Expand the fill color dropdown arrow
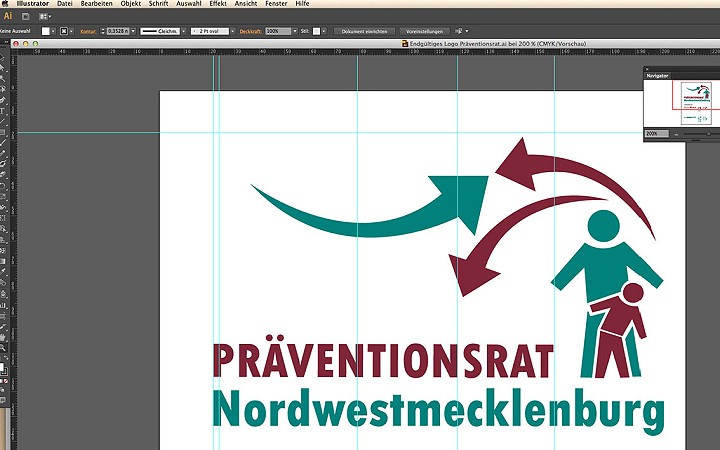This screenshot has height=450, width=720. click(53, 31)
